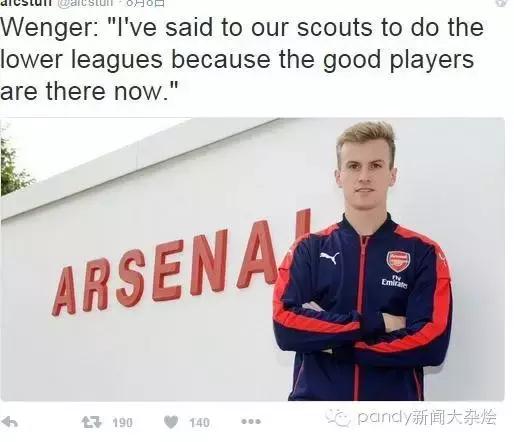Click the WeChat watermark logo icon

338,418
